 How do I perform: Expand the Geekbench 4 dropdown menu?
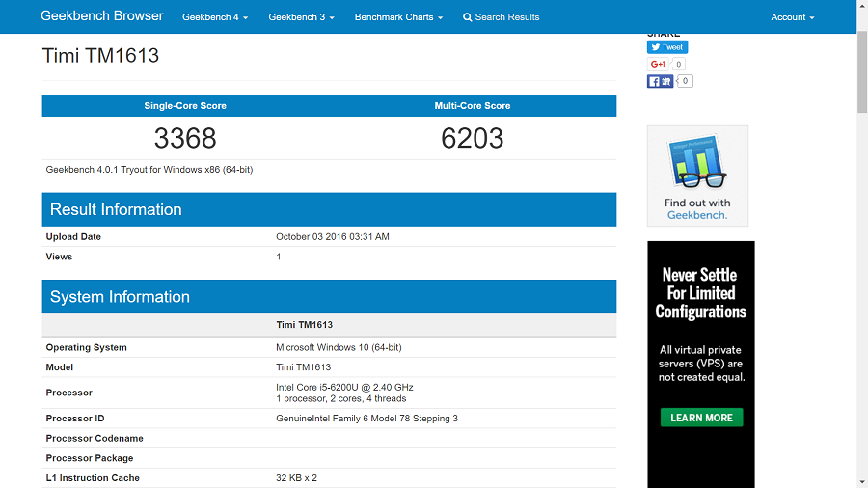215,17
